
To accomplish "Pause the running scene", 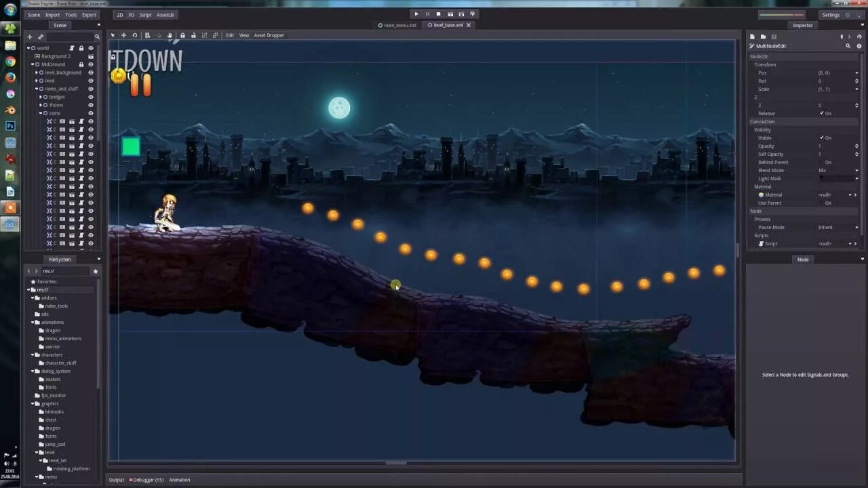I will (427, 14).
